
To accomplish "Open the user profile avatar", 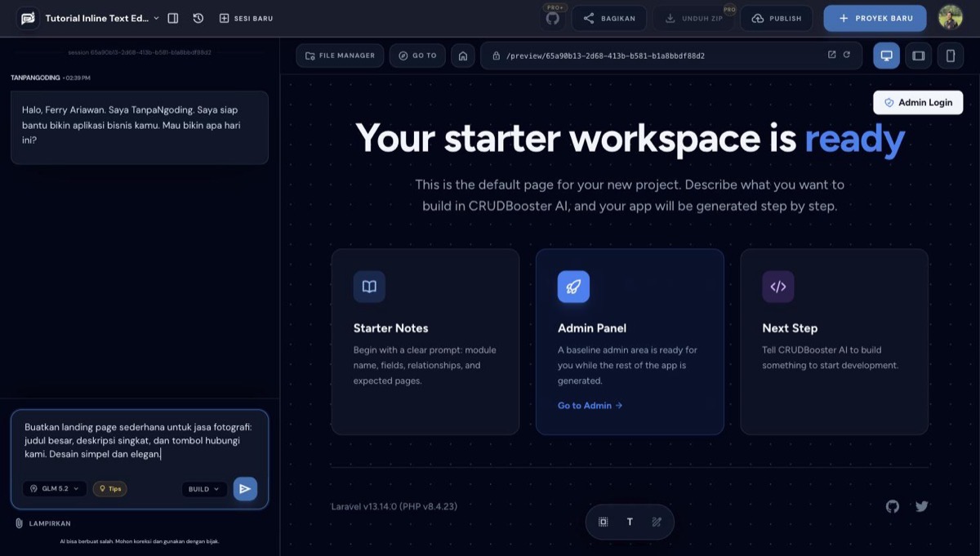I will [x=950, y=17].
